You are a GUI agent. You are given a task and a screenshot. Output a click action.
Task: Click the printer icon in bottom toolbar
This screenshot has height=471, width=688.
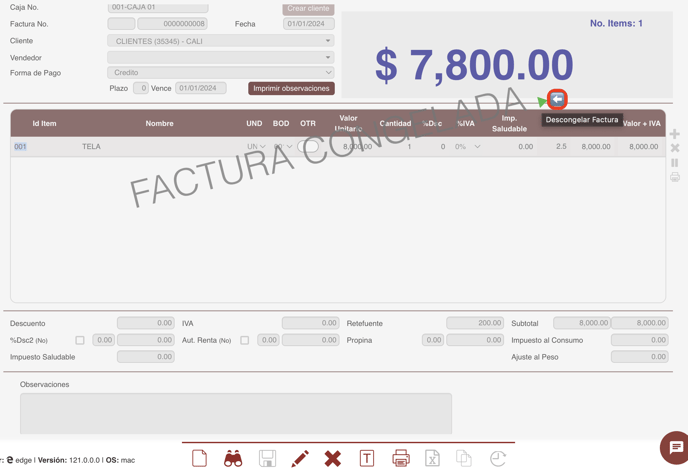(x=401, y=458)
